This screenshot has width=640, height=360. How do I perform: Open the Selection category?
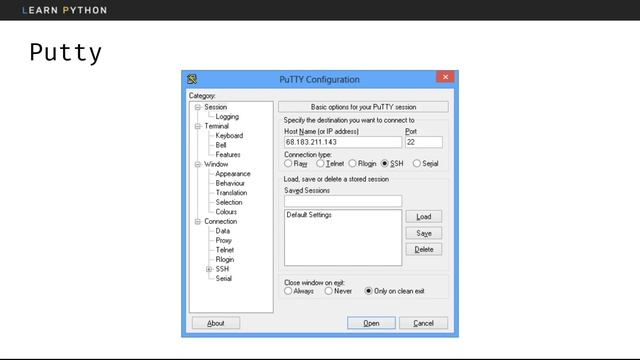[x=229, y=202]
